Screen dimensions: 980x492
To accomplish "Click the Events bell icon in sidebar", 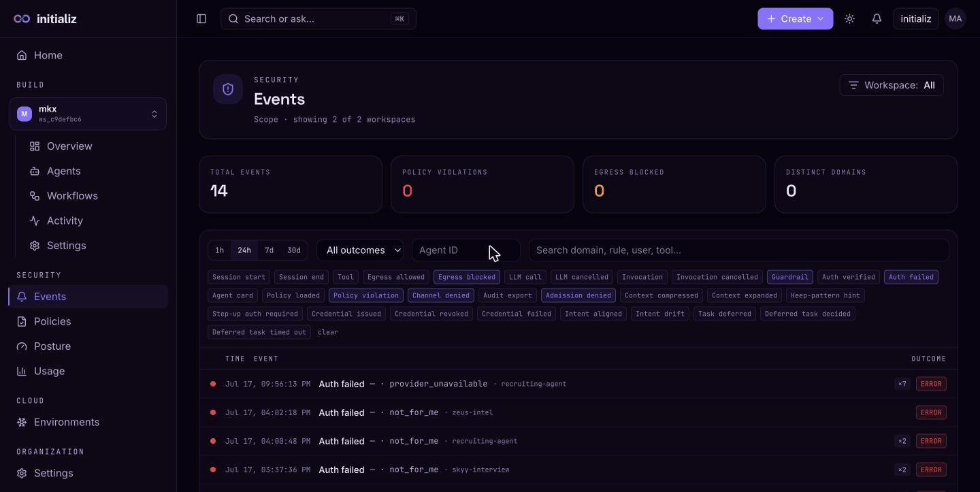I will click(22, 297).
